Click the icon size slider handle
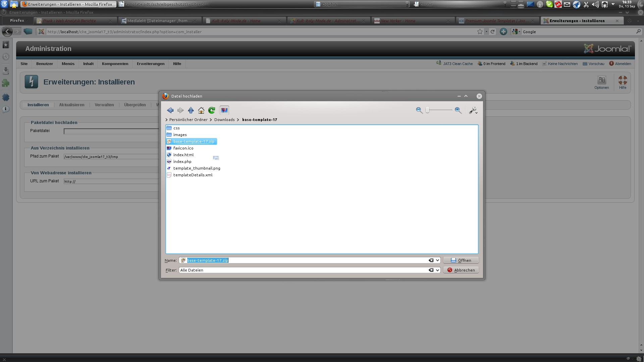 428,110
